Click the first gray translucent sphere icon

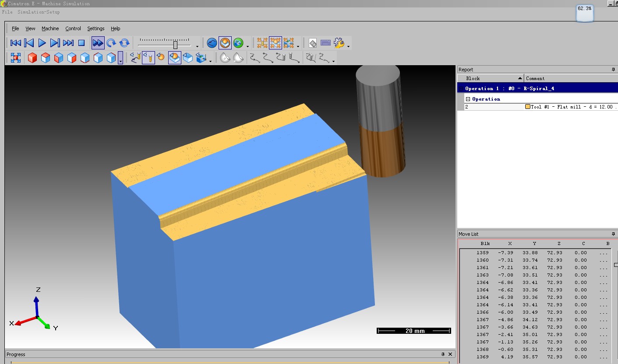pyautogui.click(x=225, y=58)
